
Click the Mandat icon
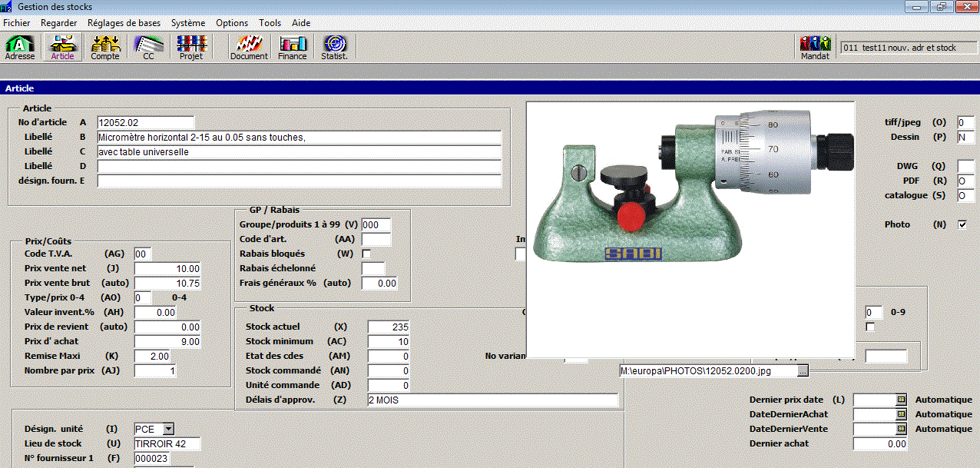tap(815, 48)
